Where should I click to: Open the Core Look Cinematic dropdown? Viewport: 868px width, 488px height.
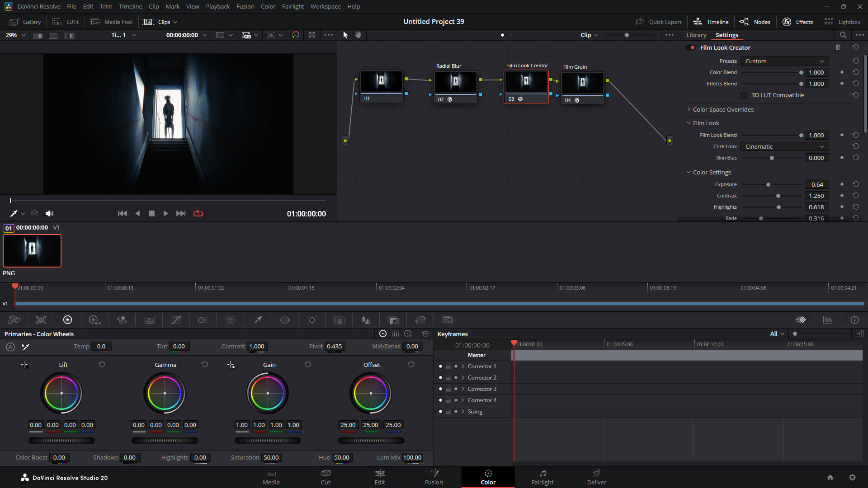point(785,146)
